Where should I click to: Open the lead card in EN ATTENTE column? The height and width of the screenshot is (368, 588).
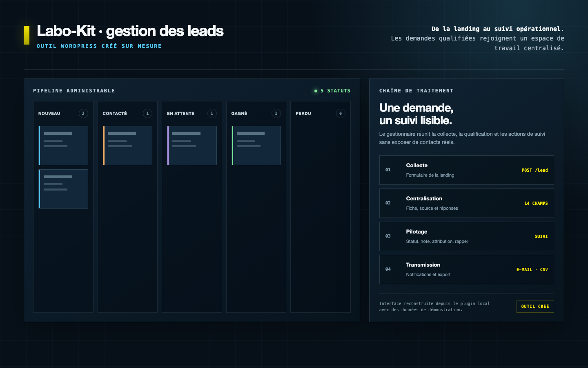(192, 146)
